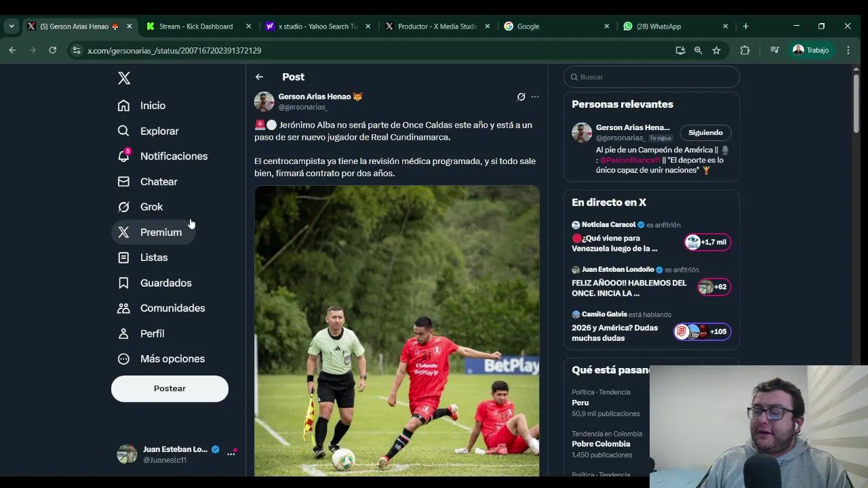
Task: Switch to x studio Yahoo Search tab
Action: pyautogui.click(x=319, y=26)
